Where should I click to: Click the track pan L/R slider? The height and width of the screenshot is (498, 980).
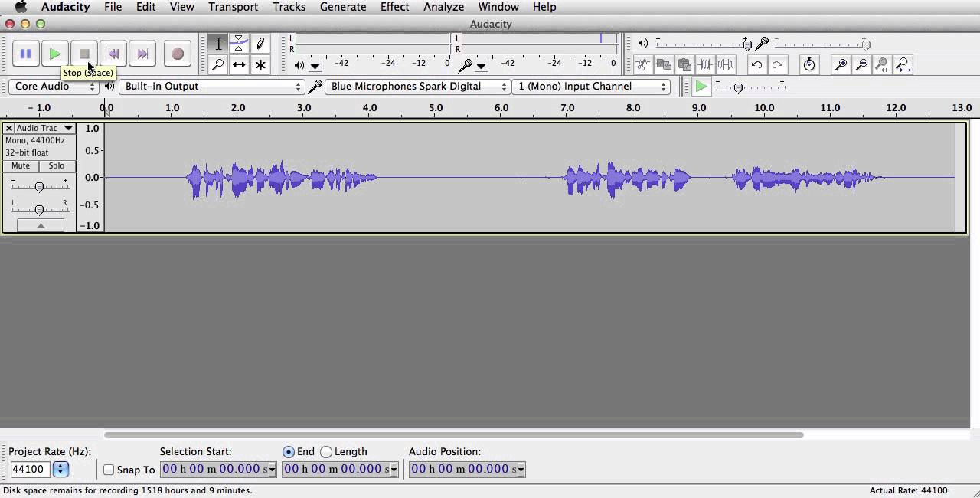pyautogui.click(x=39, y=208)
